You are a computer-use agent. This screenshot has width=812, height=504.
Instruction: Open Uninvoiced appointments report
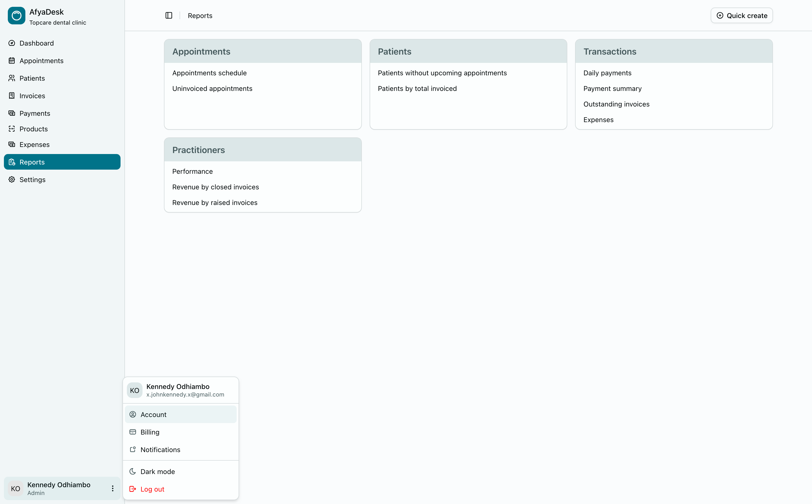point(212,89)
